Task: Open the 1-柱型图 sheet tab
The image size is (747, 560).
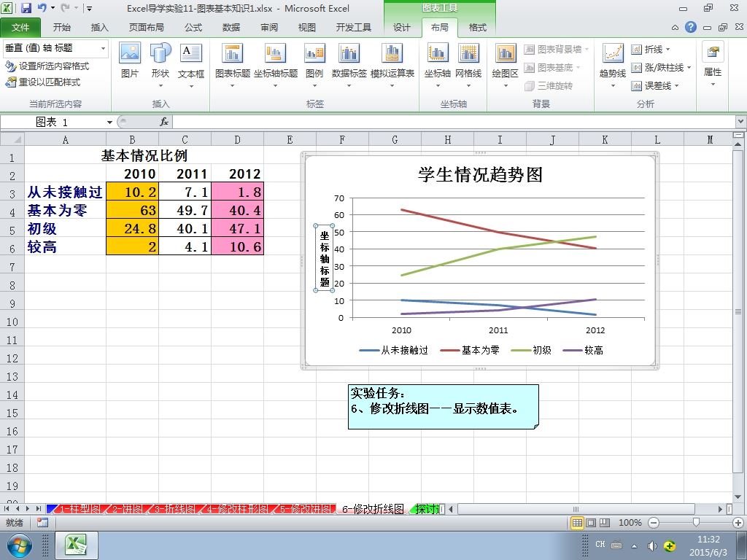Action: [x=79, y=509]
